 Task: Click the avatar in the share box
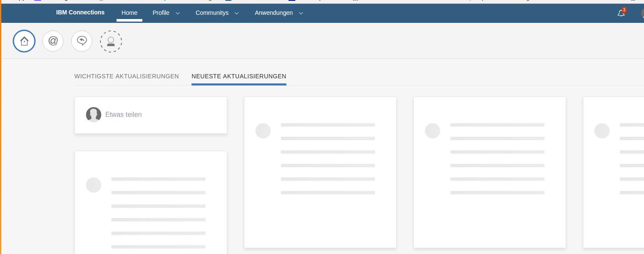[94, 115]
